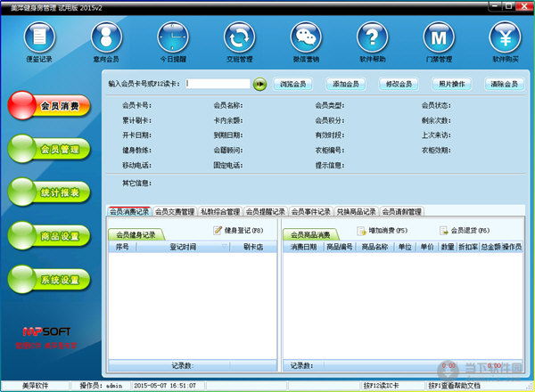
Task: Switch to the 会员消费记录 tab
Action: [129, 211]
